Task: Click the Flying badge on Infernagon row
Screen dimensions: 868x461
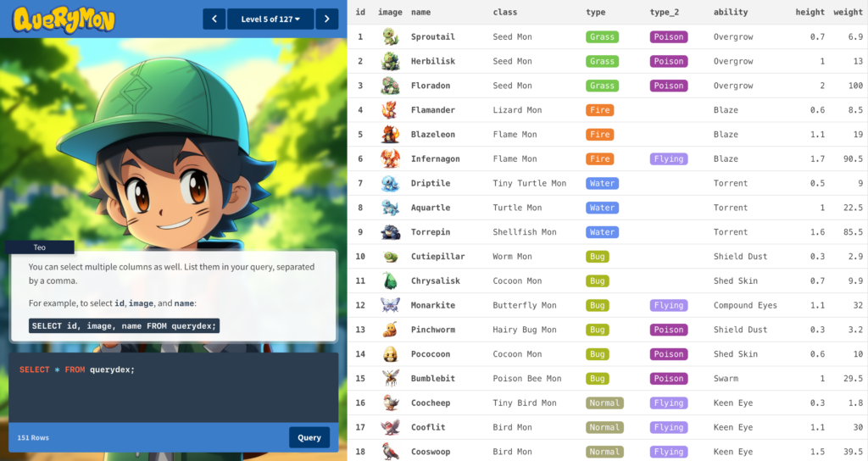Action: (668, 159)
